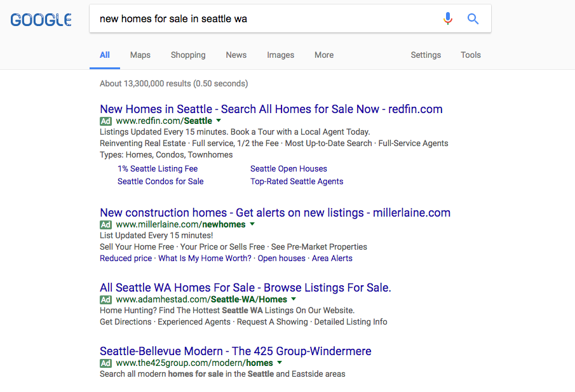
Task: Open New construction homes millerlaine ad
Action: coord(275,213)
